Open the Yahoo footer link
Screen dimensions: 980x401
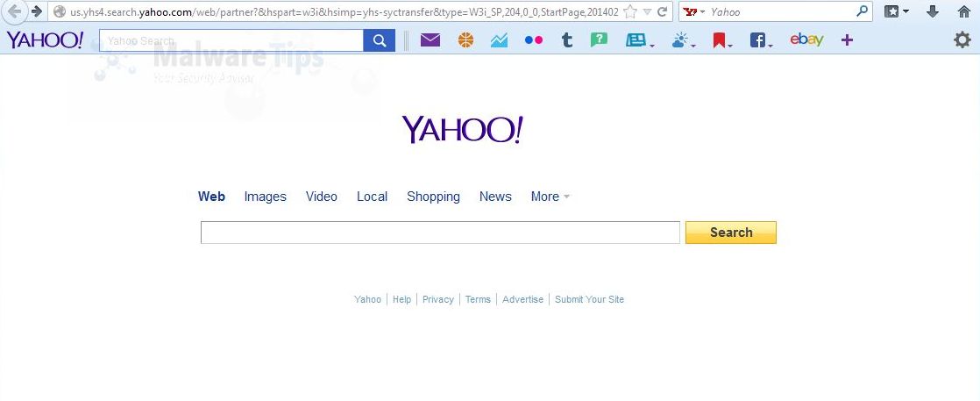click(x=367, y=299)
